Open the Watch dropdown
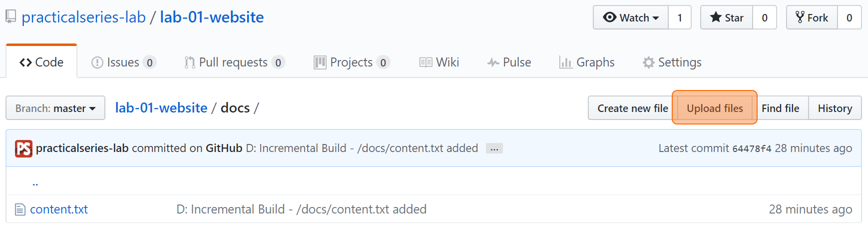 [x=631, y=17]
